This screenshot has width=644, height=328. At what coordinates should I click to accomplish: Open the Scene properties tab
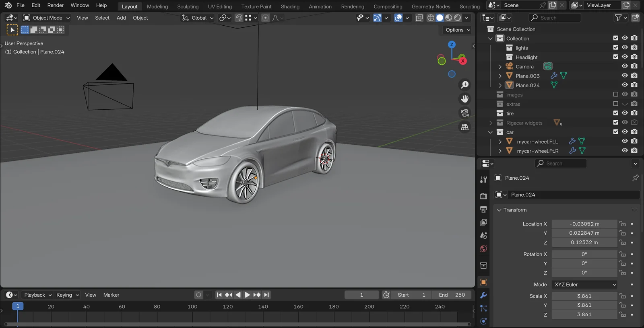483,236
